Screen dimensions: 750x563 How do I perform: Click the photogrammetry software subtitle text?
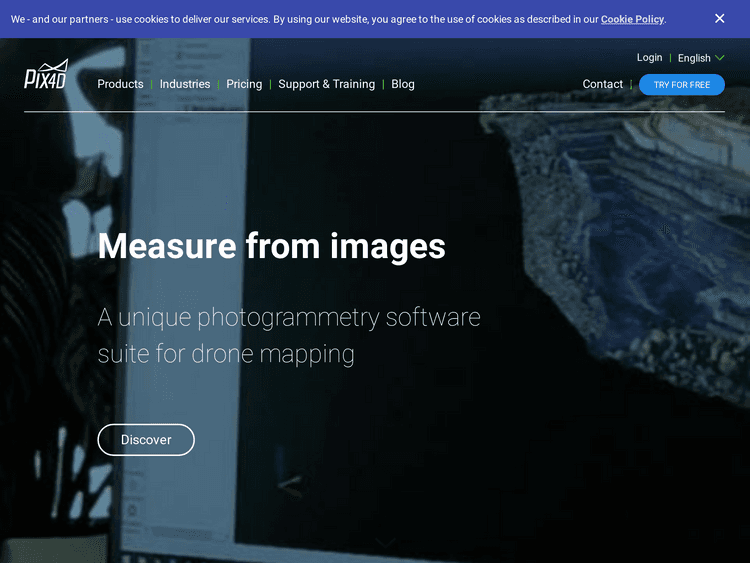click(289, 335)
